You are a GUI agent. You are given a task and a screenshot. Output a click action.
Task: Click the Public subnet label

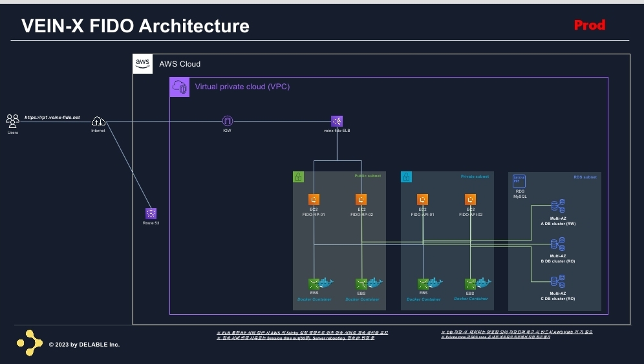click(x=368, y=176)
